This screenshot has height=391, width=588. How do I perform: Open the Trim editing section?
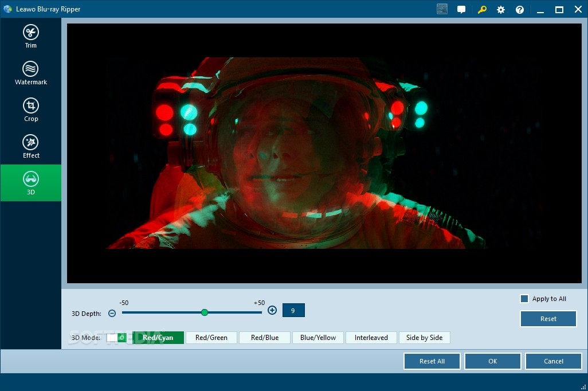pyautogui.click(x=31, y=36)
